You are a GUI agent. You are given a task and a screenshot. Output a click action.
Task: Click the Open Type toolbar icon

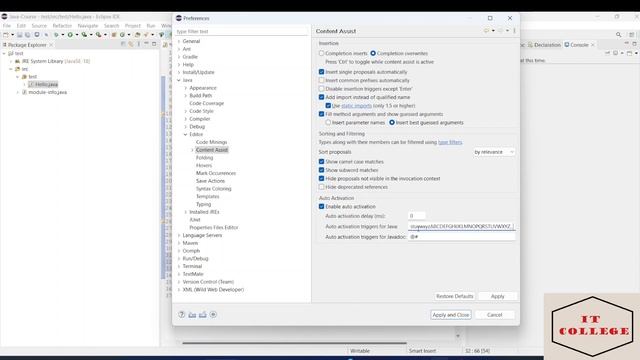138,35
